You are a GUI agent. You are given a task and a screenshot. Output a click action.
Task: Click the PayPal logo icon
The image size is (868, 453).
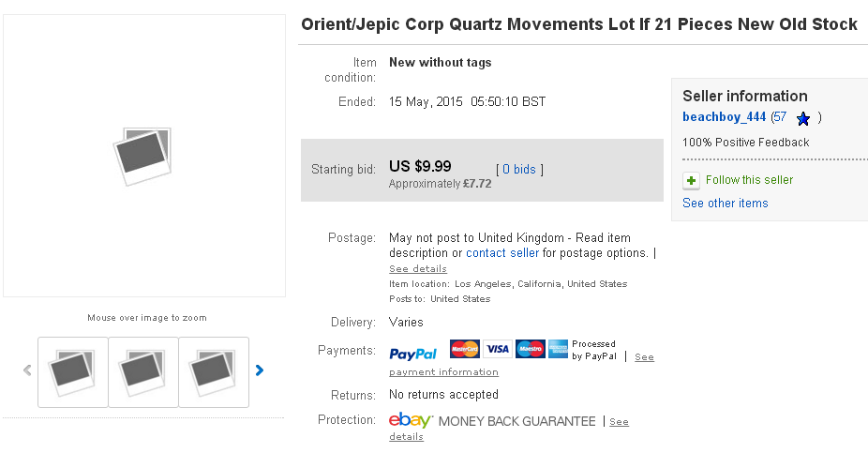point(412,354)
